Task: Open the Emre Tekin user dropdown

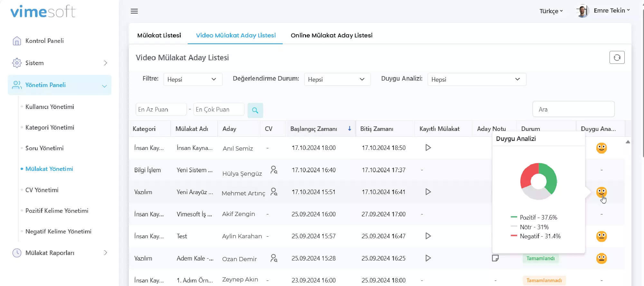Action: tap(612, 11)
